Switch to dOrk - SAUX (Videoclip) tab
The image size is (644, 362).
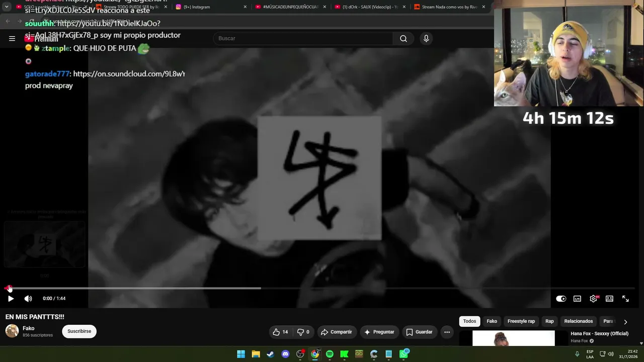point(370,7)
